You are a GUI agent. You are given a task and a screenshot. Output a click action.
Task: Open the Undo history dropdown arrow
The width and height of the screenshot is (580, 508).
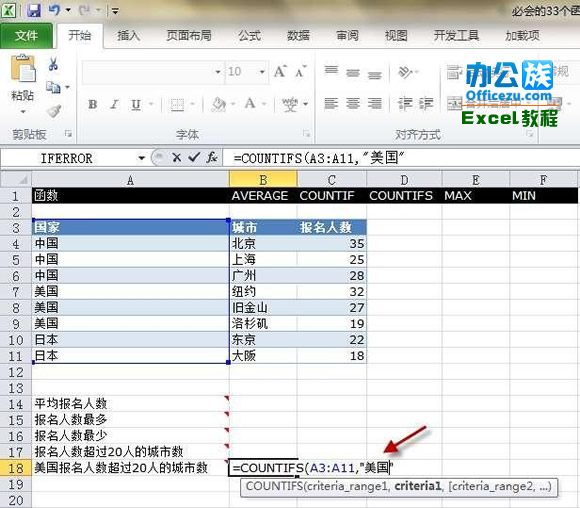point(68,10)
